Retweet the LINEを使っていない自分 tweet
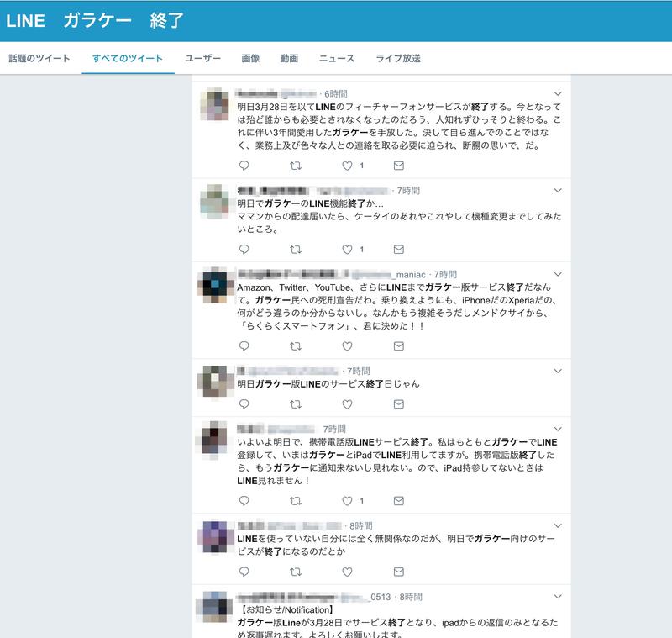This screenshot has height=638, width=672. point(296,572)
